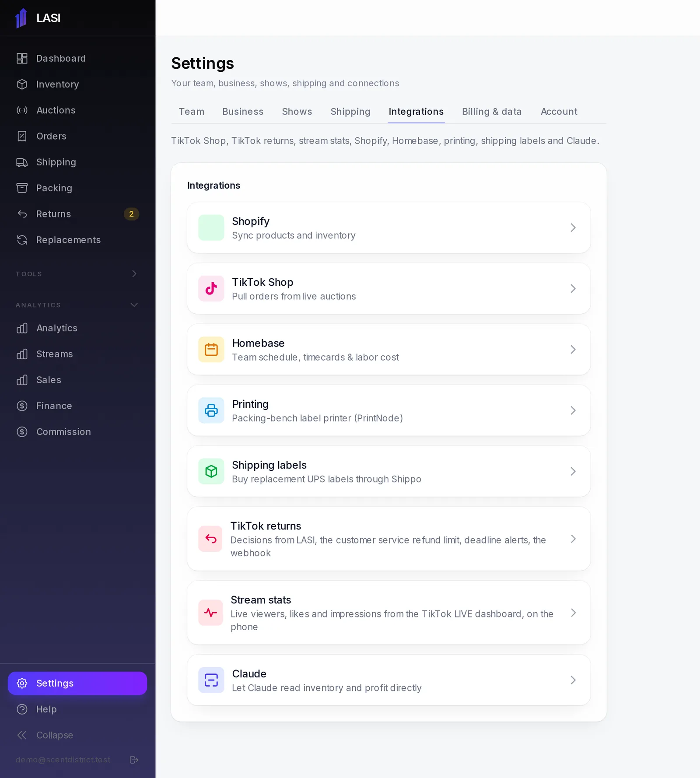Click the Finance dollar icon
The height and width of the screenshot is (778, 700).
tap(22, 406)
